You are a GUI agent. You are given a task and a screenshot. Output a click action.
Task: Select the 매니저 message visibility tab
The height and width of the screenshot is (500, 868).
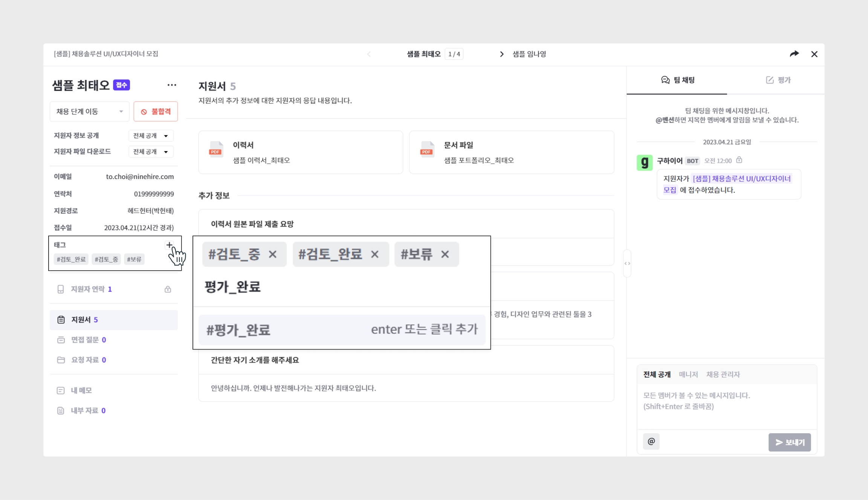click(688, 374)
